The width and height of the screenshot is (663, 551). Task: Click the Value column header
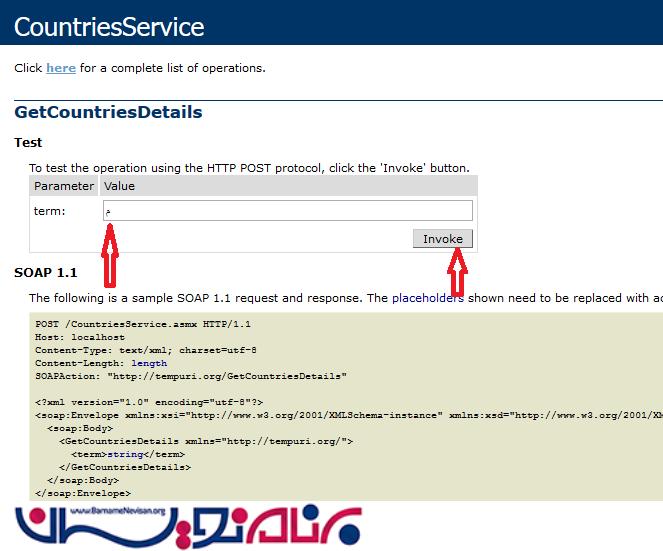[x=119, y=186]
